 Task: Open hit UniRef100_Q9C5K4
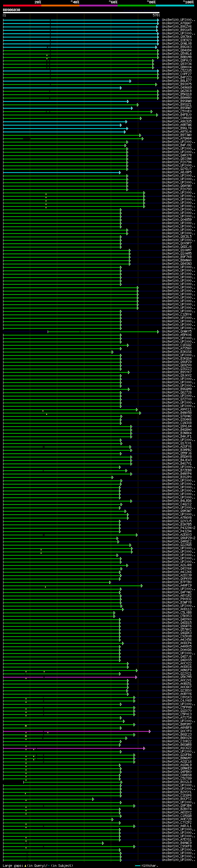[177, 37]
